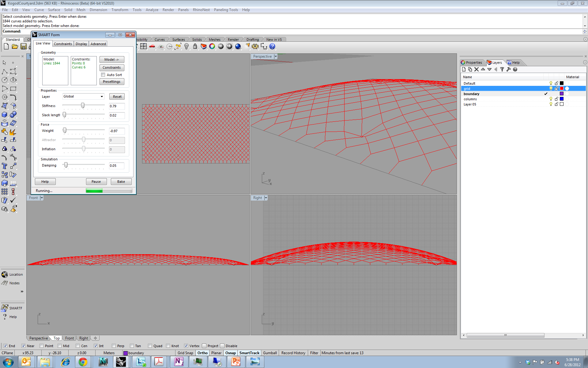588x368 pixels.
Task: Open the Paneling Tools menu
Action: pos(226,10)
